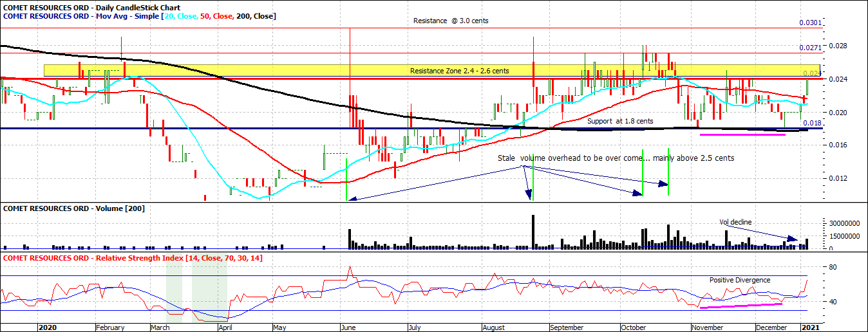Click the 2021 year label on date axis
The image size is (868, 332).
[x=811, y=327]
